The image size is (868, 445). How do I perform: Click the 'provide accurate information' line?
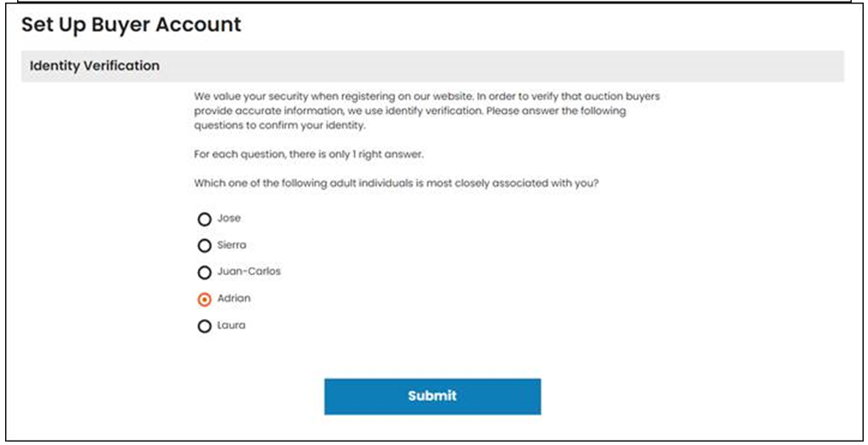(x=410, y=111)
